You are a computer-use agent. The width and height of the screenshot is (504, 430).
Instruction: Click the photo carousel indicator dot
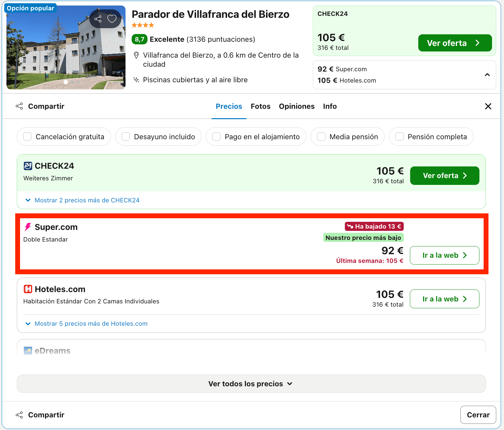click(x=66, y=82)
